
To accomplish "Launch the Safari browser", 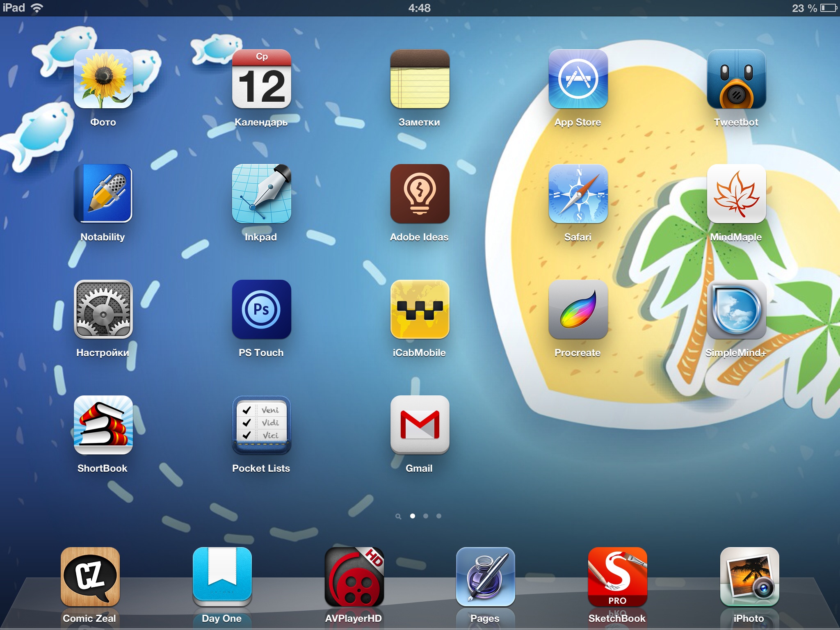I will 578,194.
